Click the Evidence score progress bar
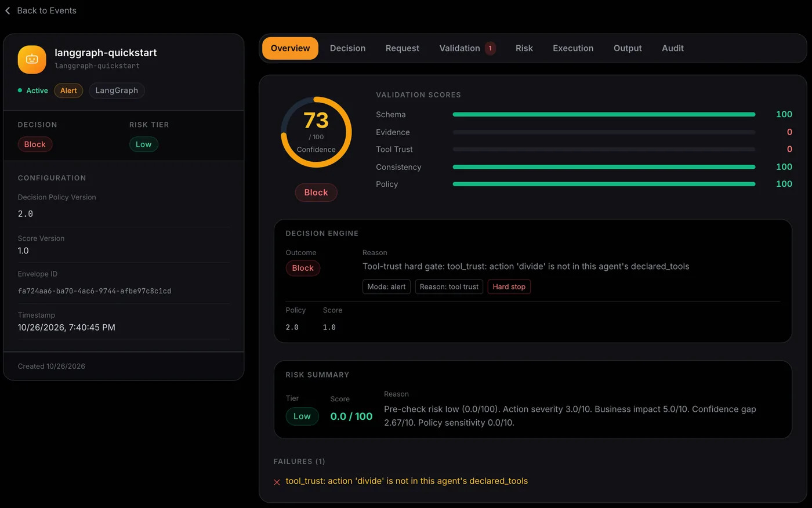812x508 pixels. pos(604,132)
